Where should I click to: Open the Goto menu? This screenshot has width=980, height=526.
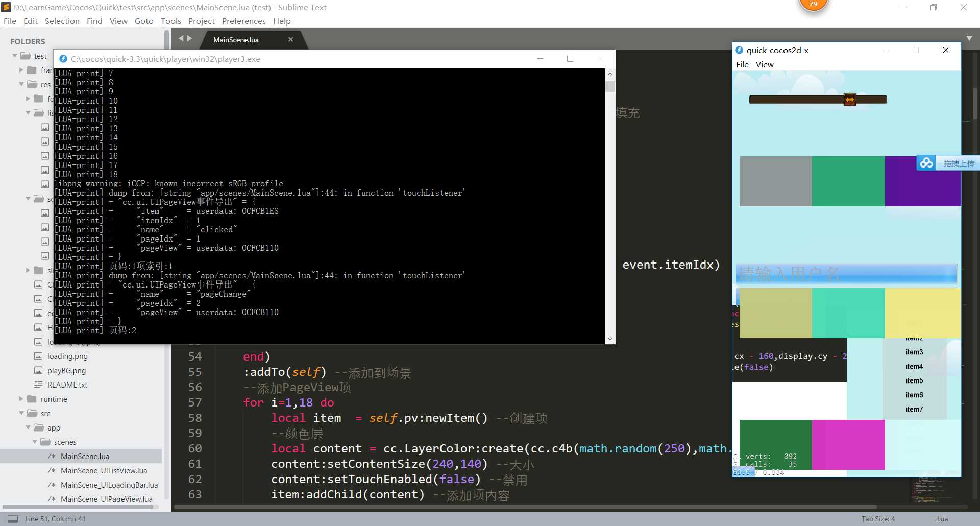144,21
